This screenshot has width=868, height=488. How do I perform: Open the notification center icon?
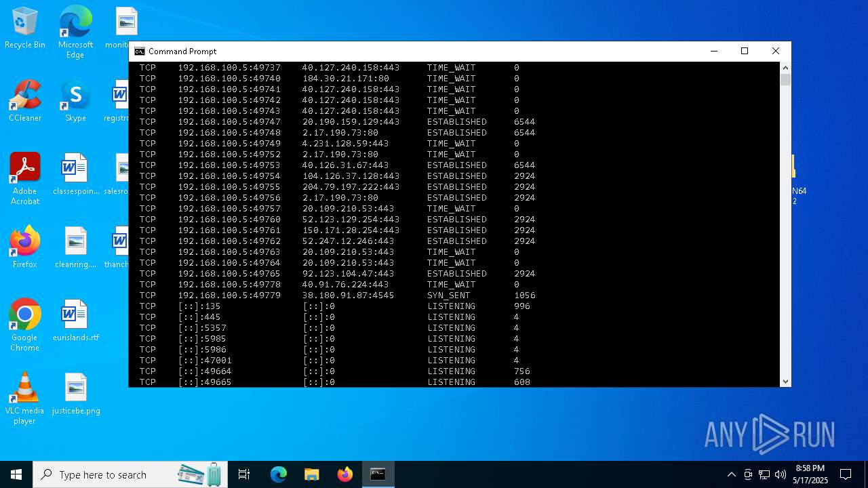846,474
